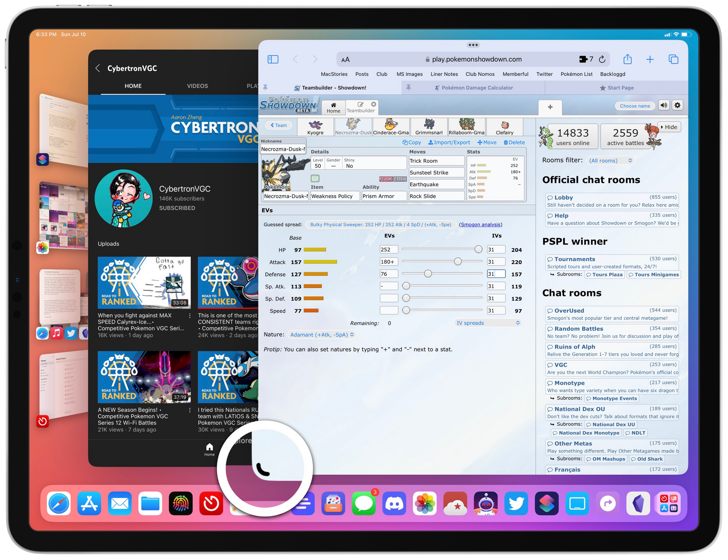
Task: Open the Files app in dock
Action: 150,503
